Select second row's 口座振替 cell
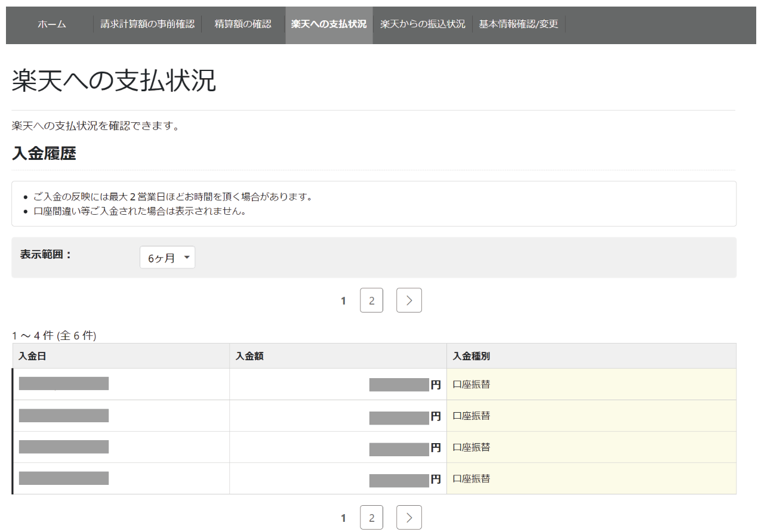Image resolution: width=761 pixels, height=532 pixels. coord(472,416)
